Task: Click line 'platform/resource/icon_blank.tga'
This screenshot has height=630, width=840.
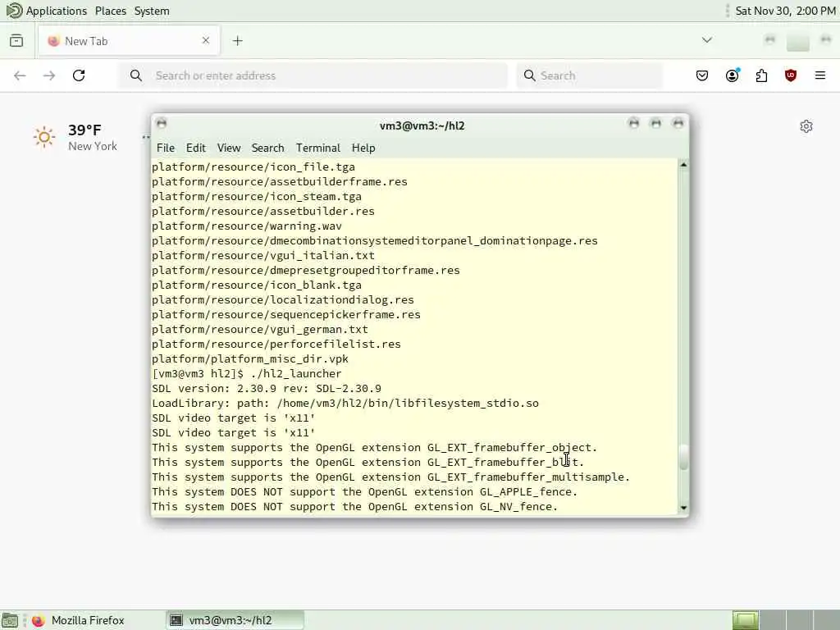Action: pyautogui.click(x=257, y=285)
